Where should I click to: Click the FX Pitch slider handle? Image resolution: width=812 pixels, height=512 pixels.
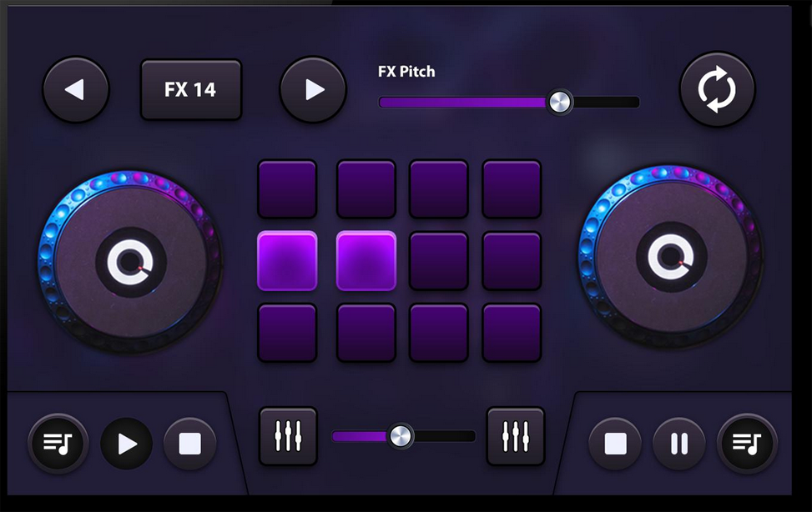[x=559, y=102]
